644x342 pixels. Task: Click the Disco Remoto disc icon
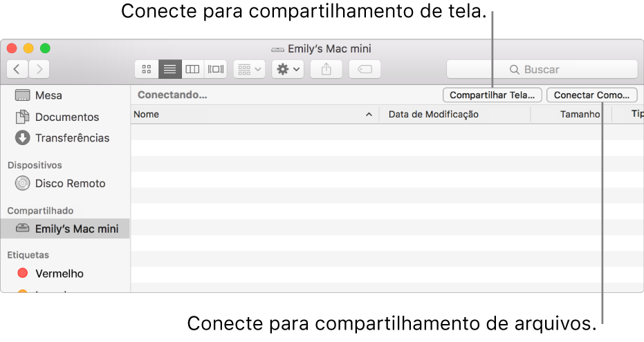(23, 183)
